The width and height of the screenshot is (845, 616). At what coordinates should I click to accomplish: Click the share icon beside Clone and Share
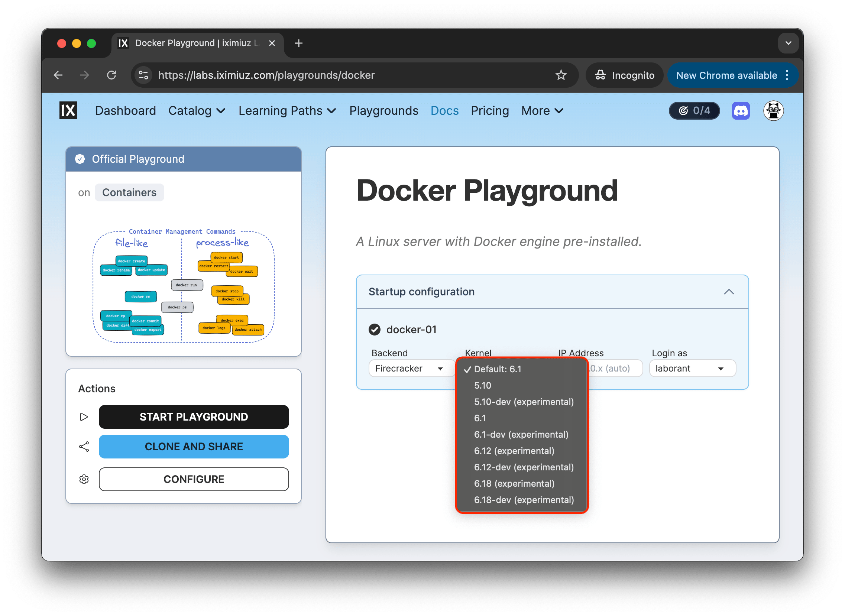84,447
